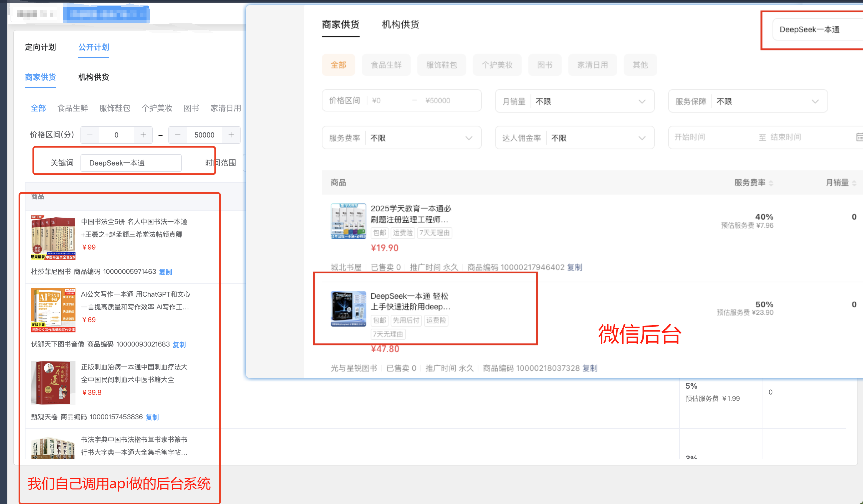This screenshot has width=863, height=504.
Task: Click shop name 光与星锐图书
Action: (x=354, y=368)
